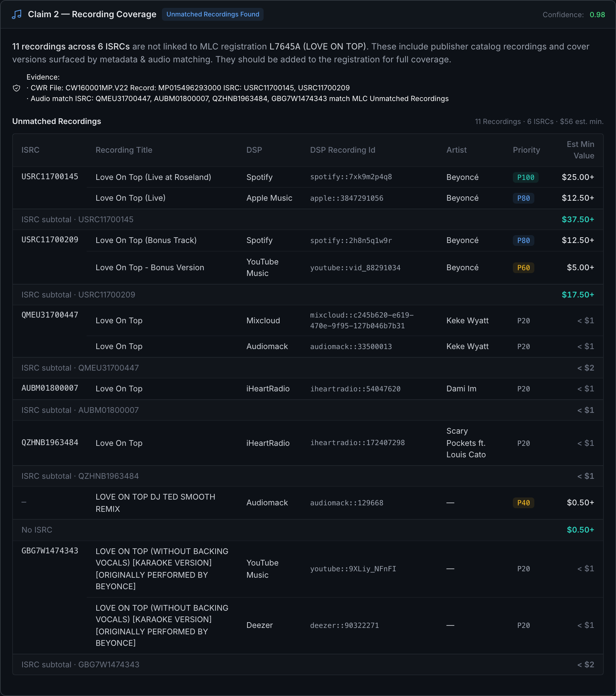Click recording id iheartradio::54047620
This screenshot has width=616, height=696.
coord(355,389)
